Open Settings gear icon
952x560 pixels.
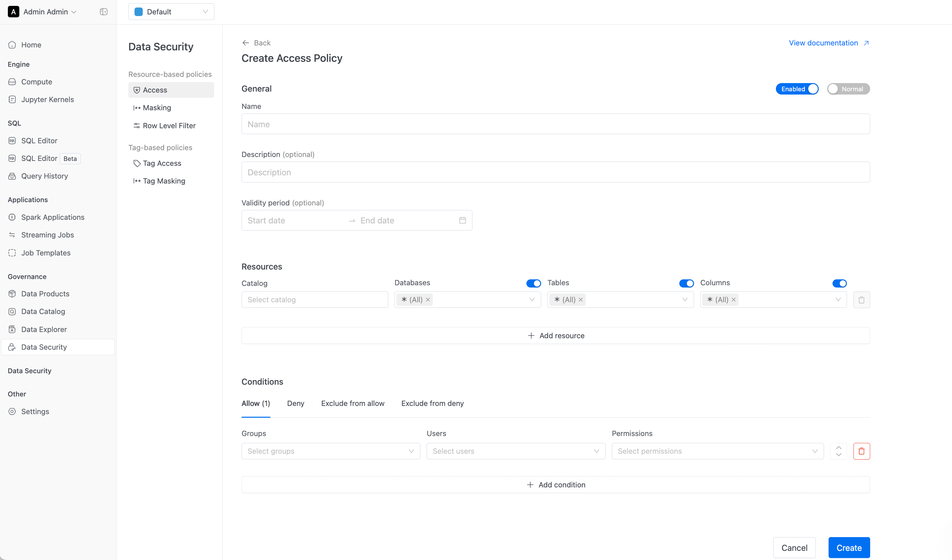coord(12,412)
